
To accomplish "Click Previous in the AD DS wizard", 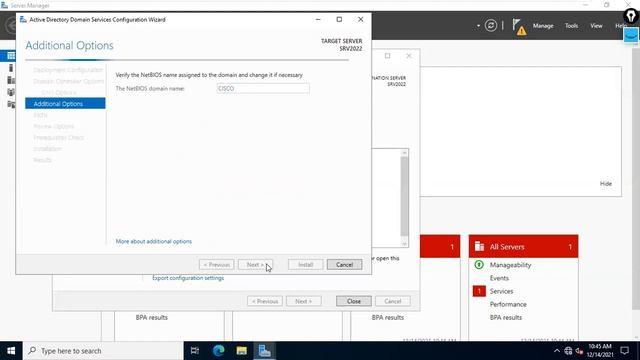I will point(217,265).
